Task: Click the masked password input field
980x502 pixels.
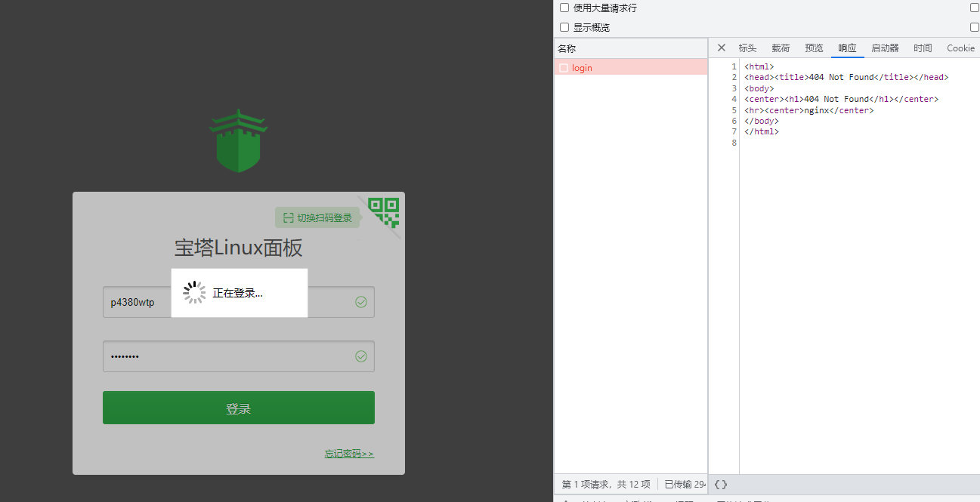Action: pyautogui.click(x=239, y=356)
